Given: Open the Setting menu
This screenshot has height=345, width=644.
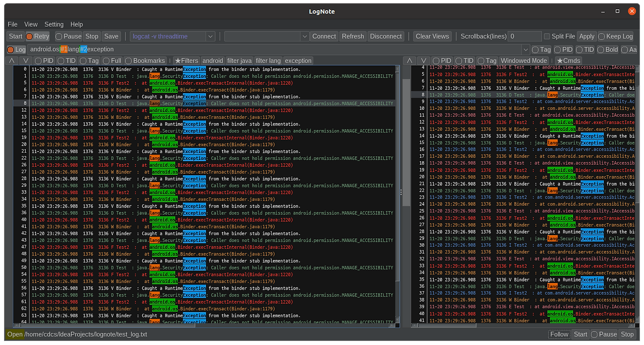Looking at the screenshot, I should [54, 24].
